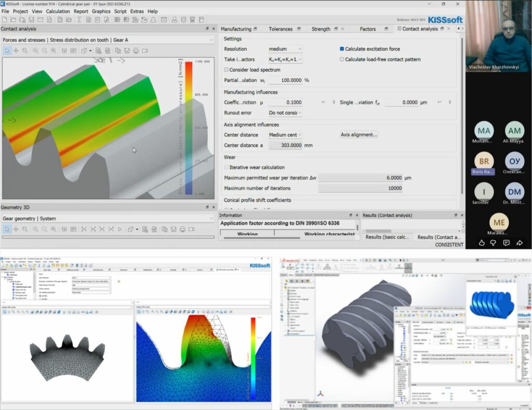This screenshot has height=410, width=532.
Task: Open the Resolution dropdown set to medium
Action: click(285, 49)
